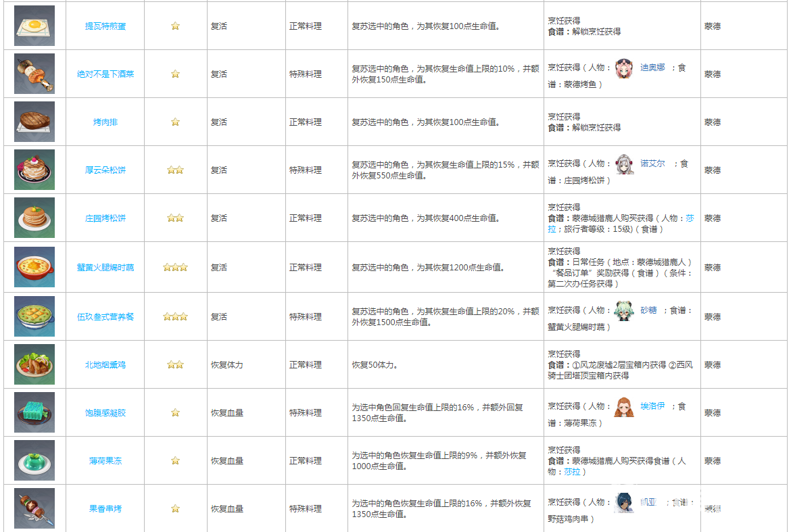Viewport: 791px width, 532px height.
Task: Click the 莎拉 link in the 薄荷果冻 row
Action: [572, 472]
